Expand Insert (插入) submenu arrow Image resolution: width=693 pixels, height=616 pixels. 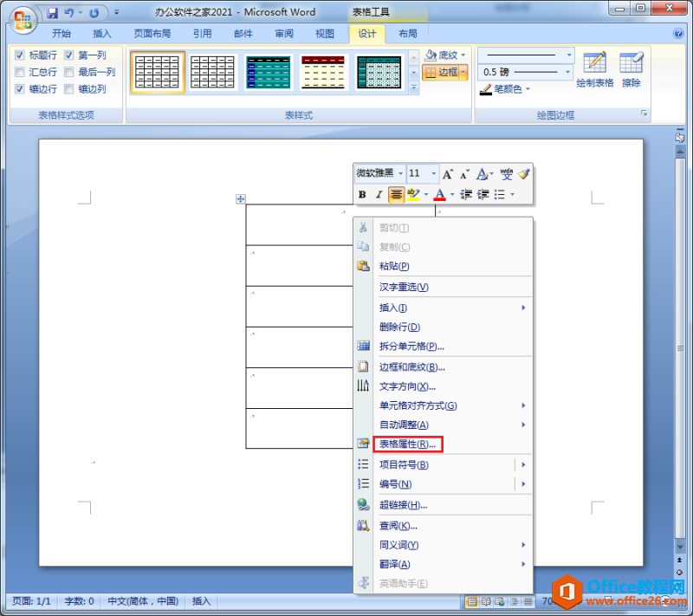tap(524, 308)
